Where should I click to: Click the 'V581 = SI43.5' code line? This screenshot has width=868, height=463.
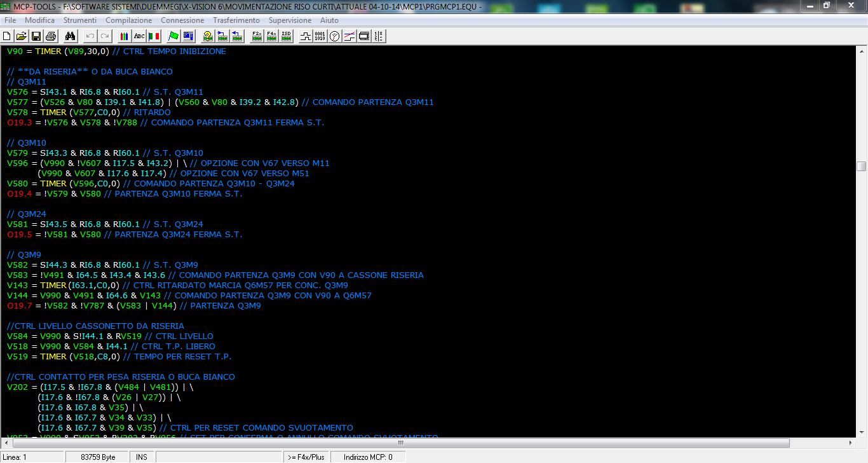point(105,225)
